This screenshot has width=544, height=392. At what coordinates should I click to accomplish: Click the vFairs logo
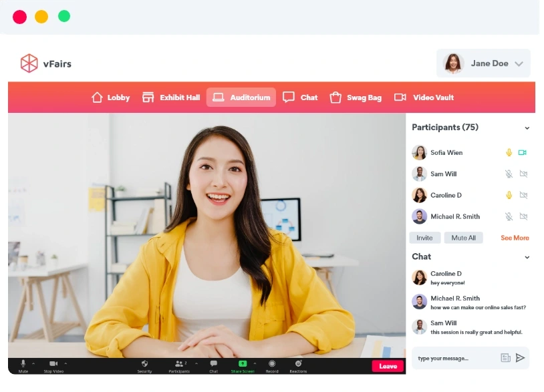pyautogui.click(x=45, y=62)
